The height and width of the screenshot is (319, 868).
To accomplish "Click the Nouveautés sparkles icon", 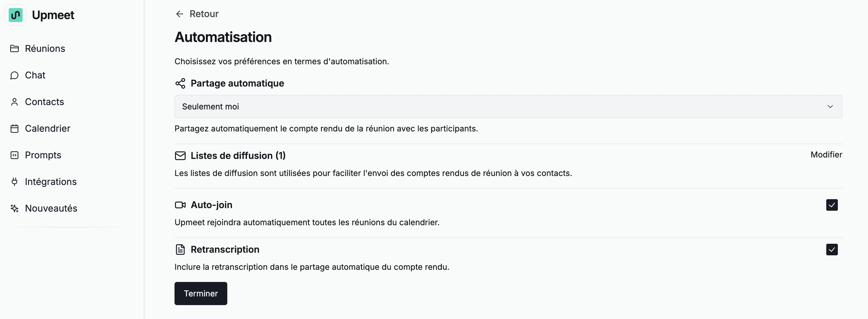I will point(14,208).
